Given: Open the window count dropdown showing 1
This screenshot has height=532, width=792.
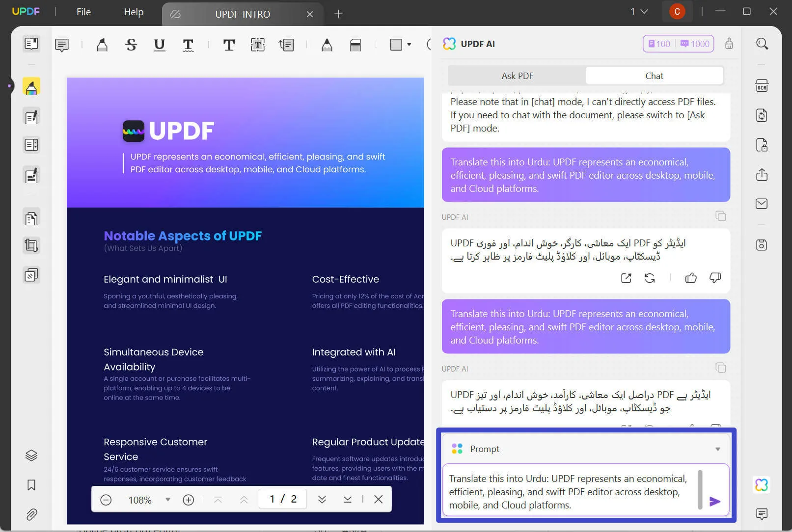Looking at the screenshot, I should pyautogui.click(x=639, y=11).
